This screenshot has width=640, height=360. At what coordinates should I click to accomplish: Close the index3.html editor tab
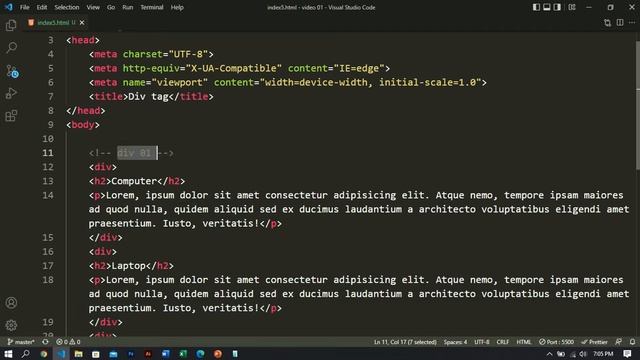coord(82,22)
